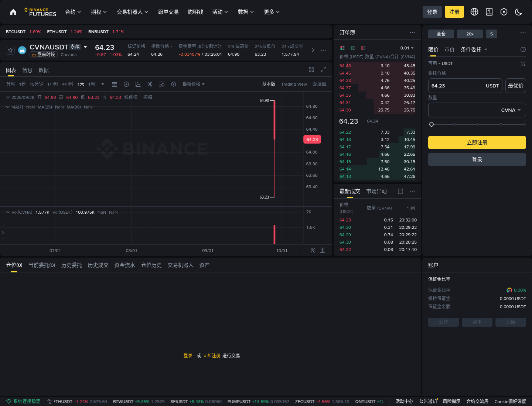Open the technical indicators line-chart icon
This screenshot has width=532, height=406.
[x=138, y=84]
